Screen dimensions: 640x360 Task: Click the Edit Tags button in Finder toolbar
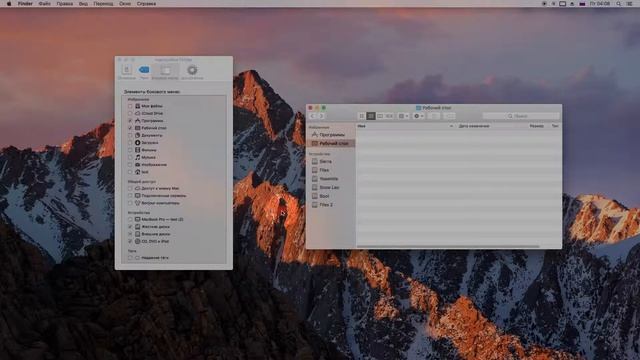coord(450,116)
